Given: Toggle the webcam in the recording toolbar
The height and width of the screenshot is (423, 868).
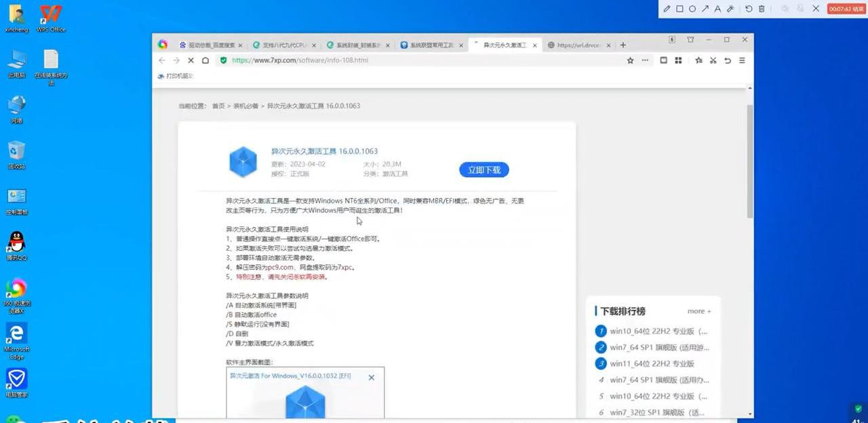Looking at the screenshot, I should coord(798,9).
